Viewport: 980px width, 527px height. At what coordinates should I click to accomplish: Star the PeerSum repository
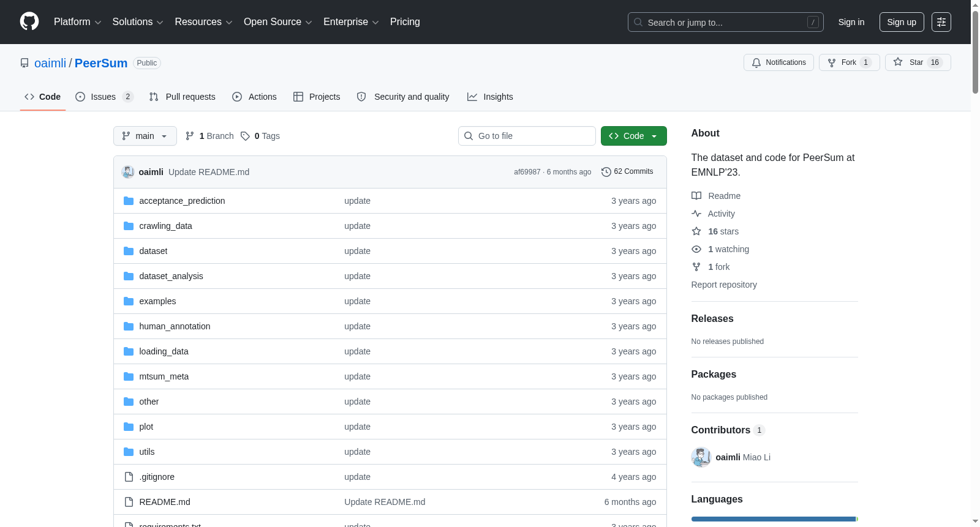[x=918, y=62]
